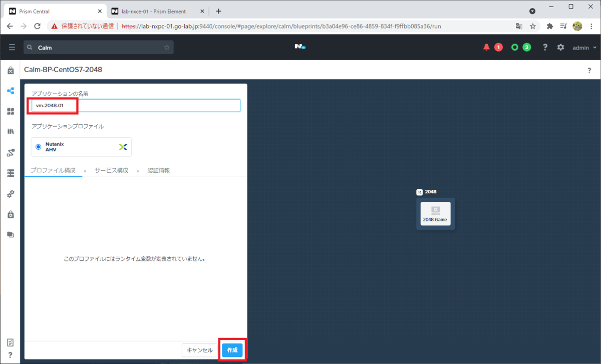The height and width of the screenshot is (364, 601).
Task: Open a new browser tab
Action: coord(218,12)
